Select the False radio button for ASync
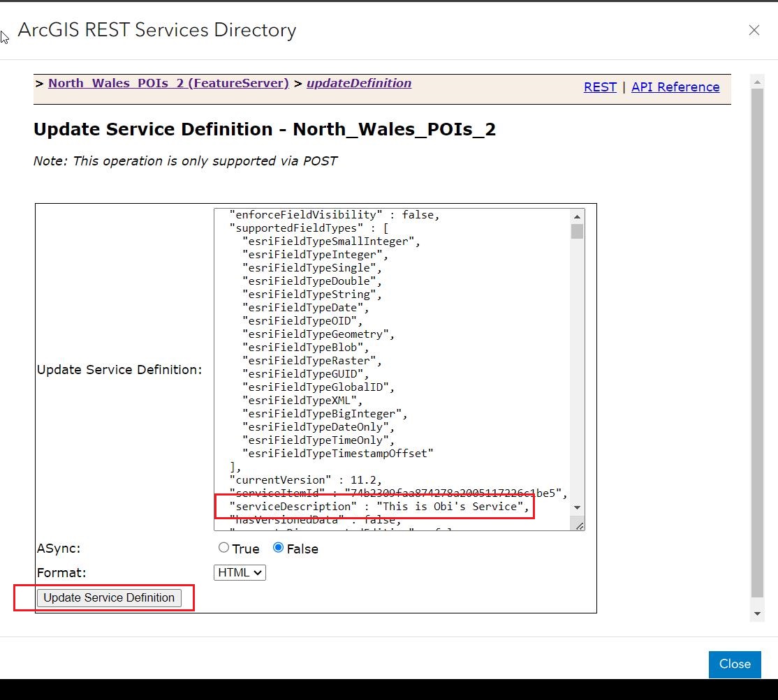The height and width of the screenshot is (700, 778). [x=278, y=548]
